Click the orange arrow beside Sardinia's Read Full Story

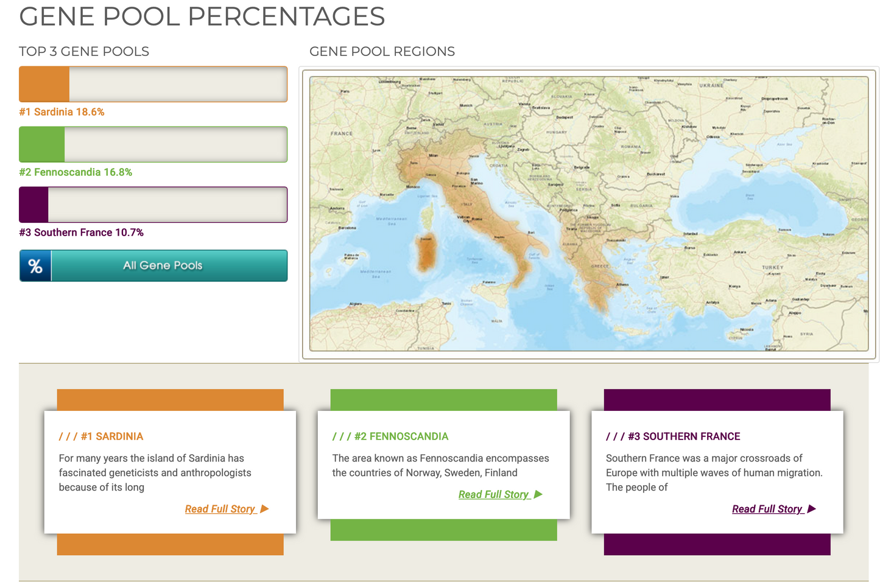tap(264, 509)
